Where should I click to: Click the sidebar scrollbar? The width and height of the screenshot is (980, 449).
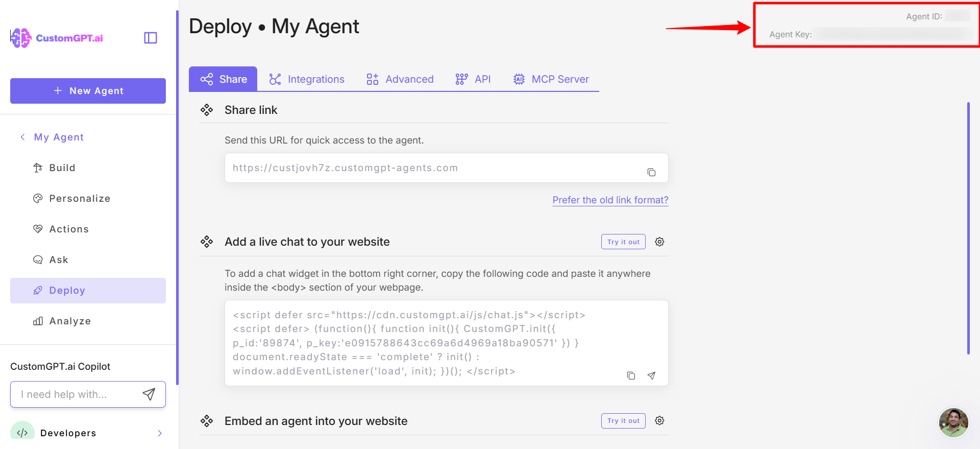pyautogui.click(x=177, y=197)
